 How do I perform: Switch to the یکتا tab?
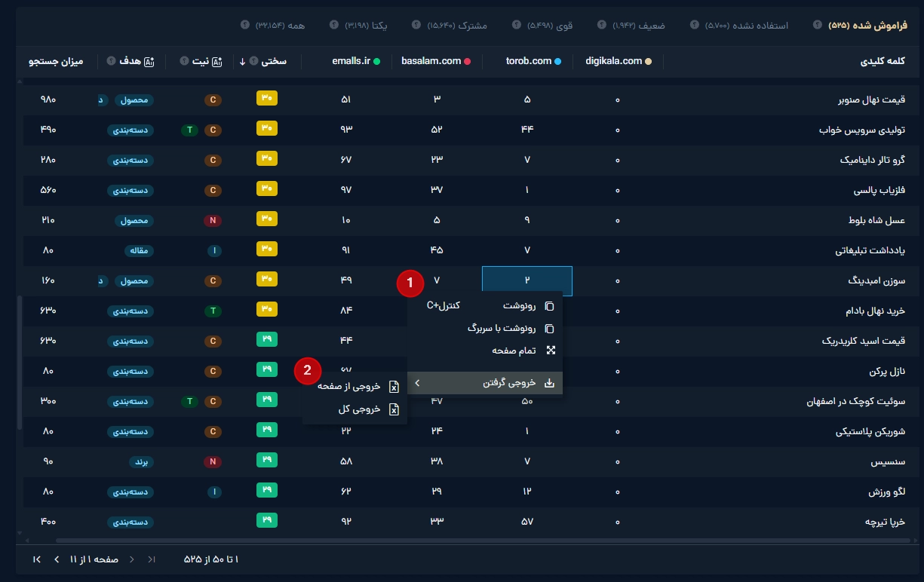click(367, 26)
